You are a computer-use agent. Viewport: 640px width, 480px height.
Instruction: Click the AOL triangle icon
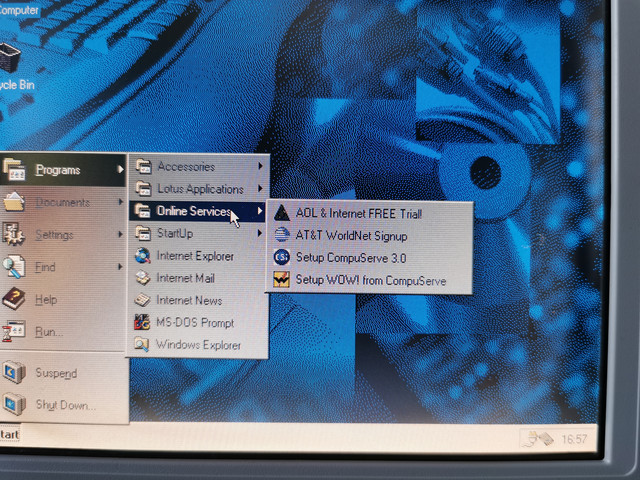(x=282, y=213)
